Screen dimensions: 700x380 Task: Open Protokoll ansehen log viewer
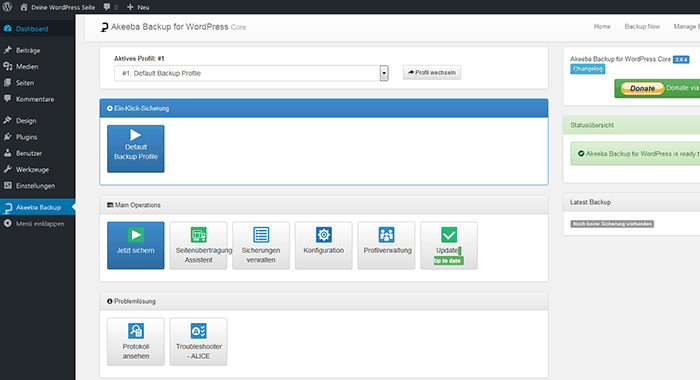(136, 342)
